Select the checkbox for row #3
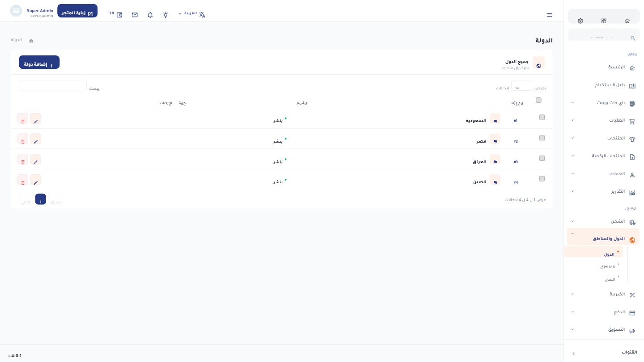 tap(542, 158)
